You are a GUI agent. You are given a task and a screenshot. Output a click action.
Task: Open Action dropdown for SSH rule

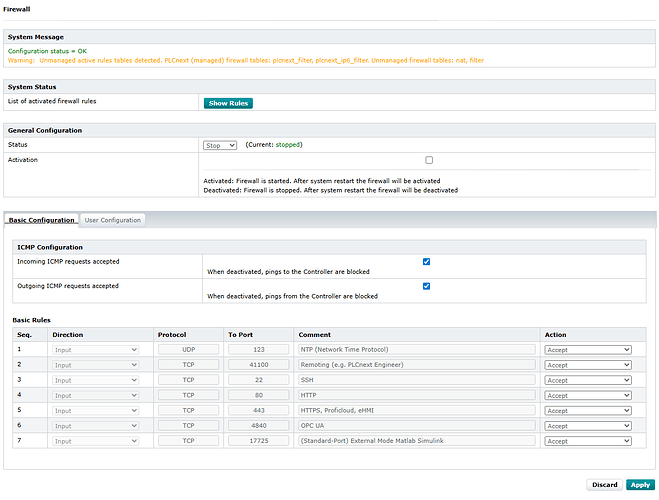click(587, 380)
